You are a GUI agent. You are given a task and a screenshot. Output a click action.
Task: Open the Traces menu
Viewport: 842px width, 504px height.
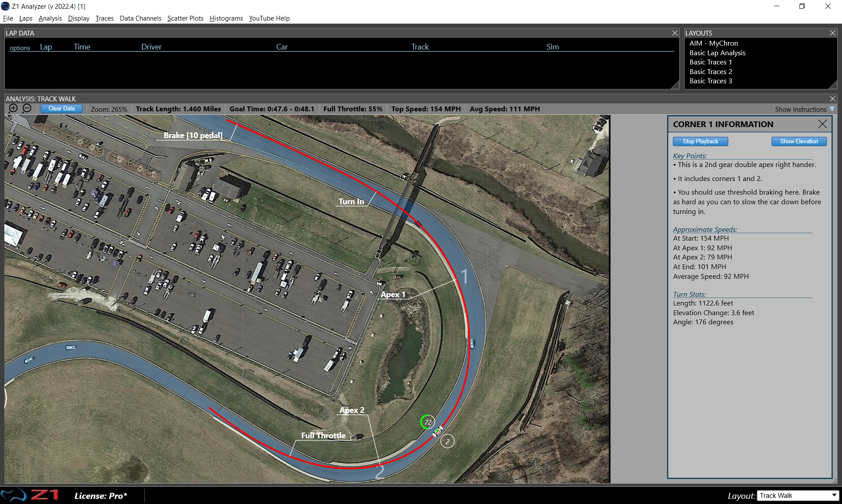[104, 18]
